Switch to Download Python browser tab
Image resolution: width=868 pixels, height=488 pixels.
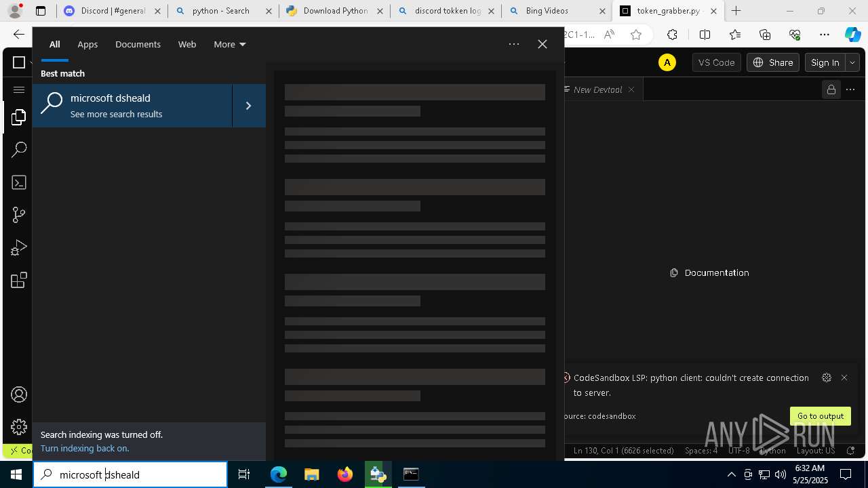pyautogui.click(x=334, y=11)
